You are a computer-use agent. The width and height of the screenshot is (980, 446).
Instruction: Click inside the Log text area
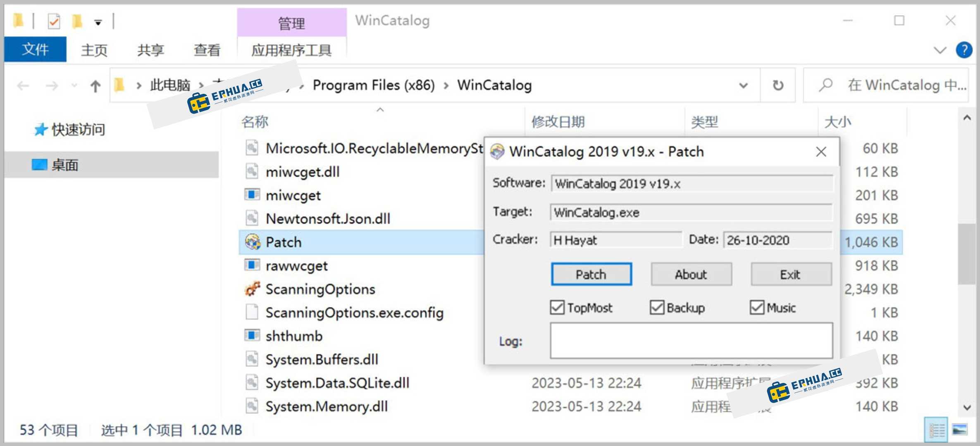pos(691,340)
